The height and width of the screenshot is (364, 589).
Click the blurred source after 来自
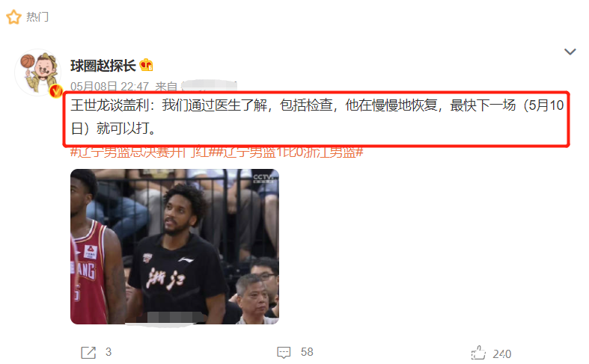[209, 86]
